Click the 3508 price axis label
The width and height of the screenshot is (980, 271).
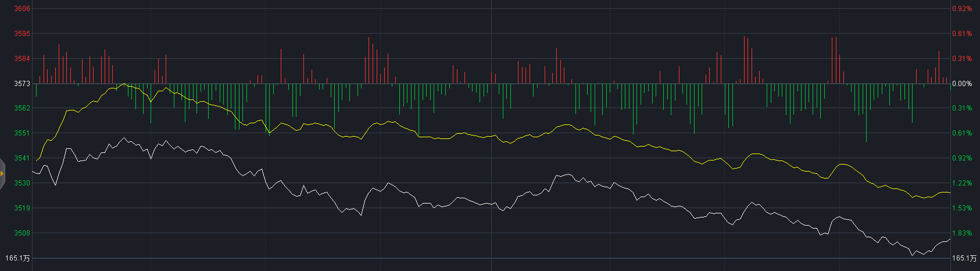[x=22, y=233]
